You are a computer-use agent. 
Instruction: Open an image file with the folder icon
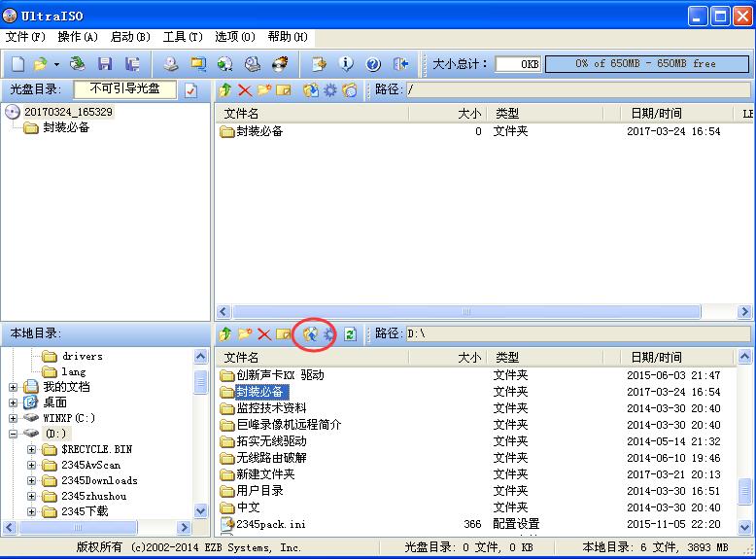[x=40, y=63]
